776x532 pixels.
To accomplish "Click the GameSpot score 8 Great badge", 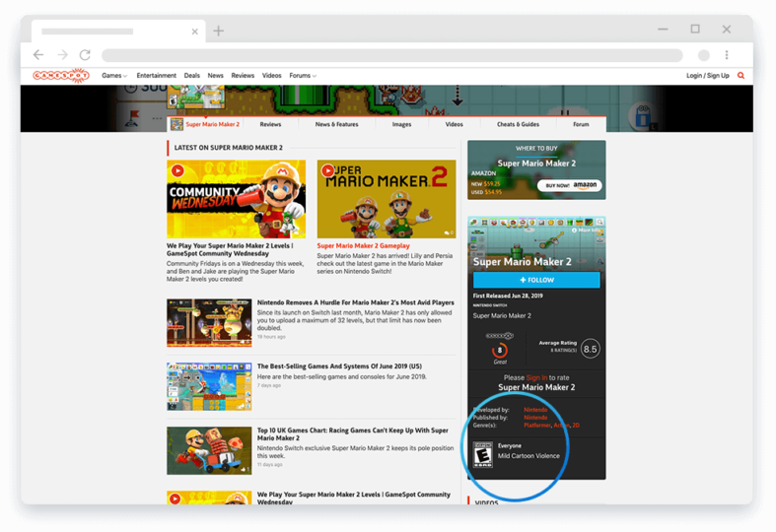I will coord(500,351).
